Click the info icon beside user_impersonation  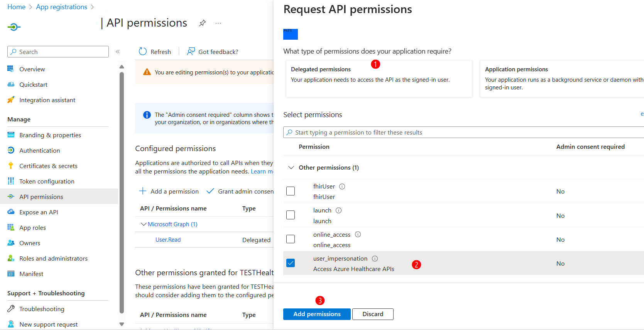click(375, 259)
